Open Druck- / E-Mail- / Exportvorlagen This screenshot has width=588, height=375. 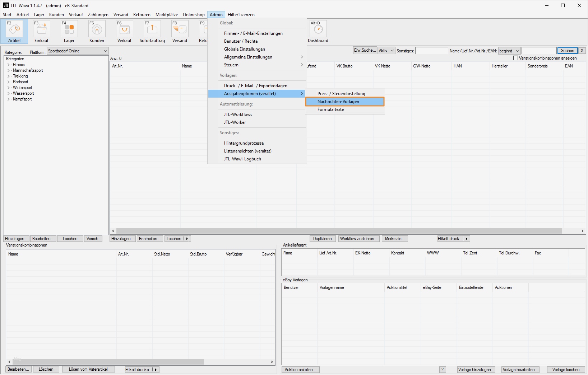point(257,86)
